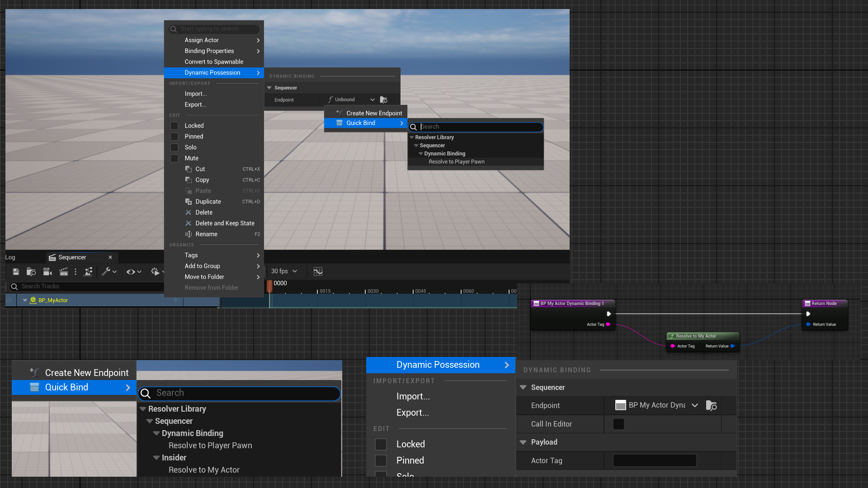The width and height of the screenshot is (868, 488).
Task: Click the Actor Tag payload text field
Action: coord(654,461)
